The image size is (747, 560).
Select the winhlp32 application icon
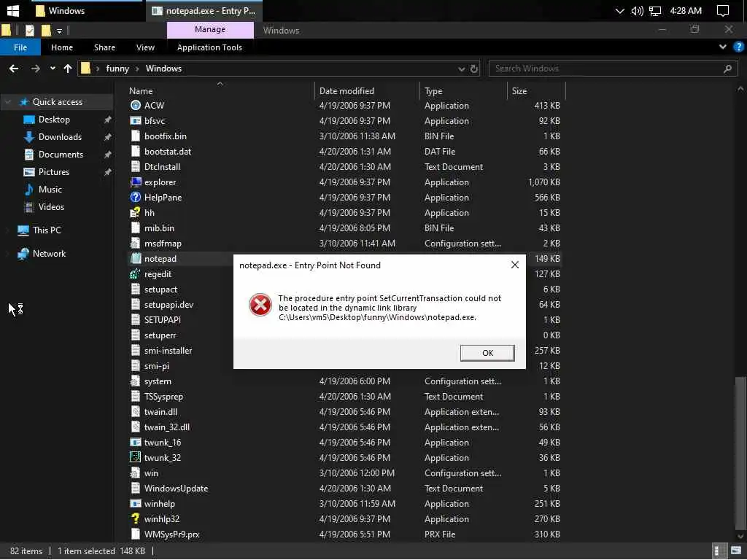pyautogui.click(x=135, y=519)
